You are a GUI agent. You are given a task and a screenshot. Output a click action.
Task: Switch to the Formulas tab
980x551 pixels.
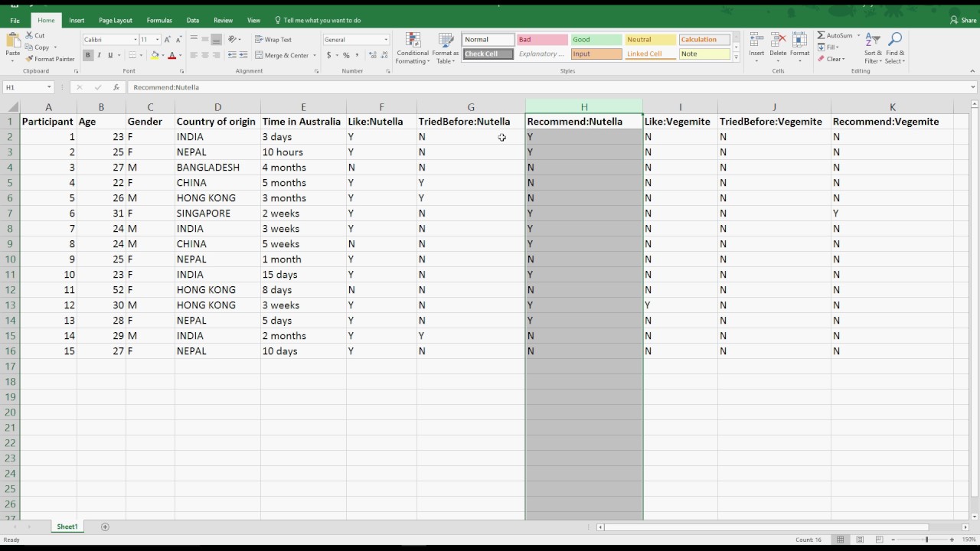pyautogui.click(x=159, y=21)
